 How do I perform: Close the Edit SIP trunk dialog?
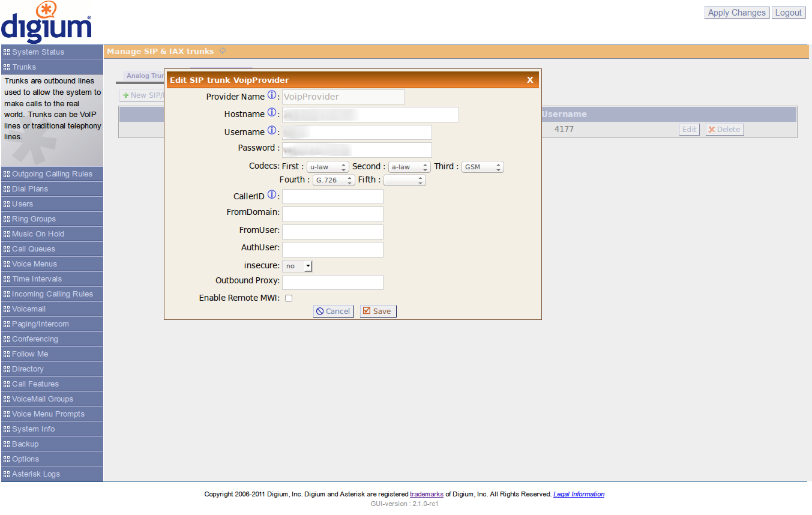(x=530, y=80)
